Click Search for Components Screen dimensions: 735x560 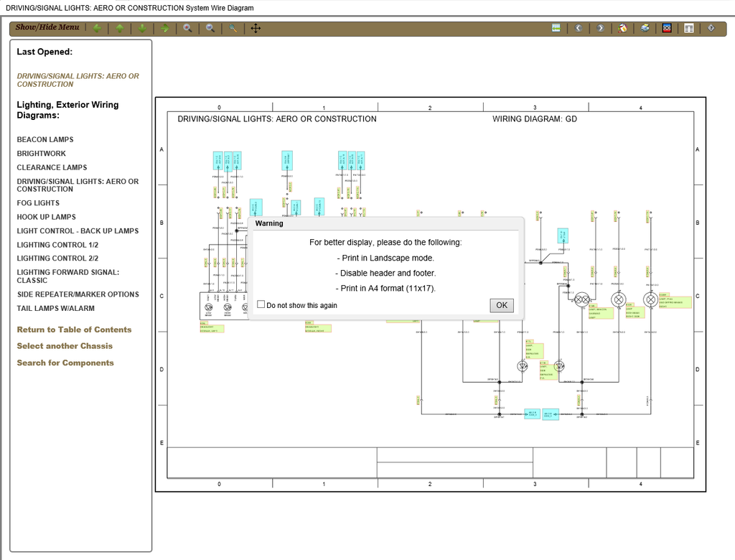pyautogui.click(x=65, y=363)
